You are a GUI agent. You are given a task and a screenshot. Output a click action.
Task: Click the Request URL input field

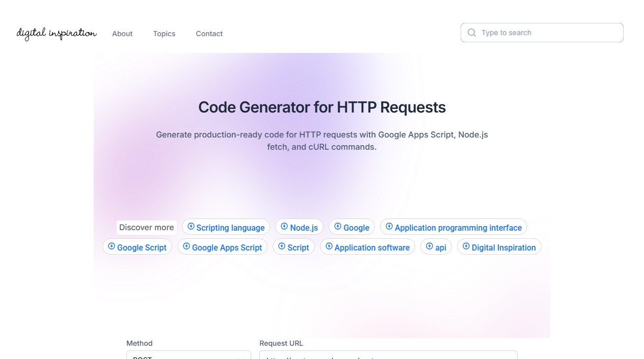[388, 356]
